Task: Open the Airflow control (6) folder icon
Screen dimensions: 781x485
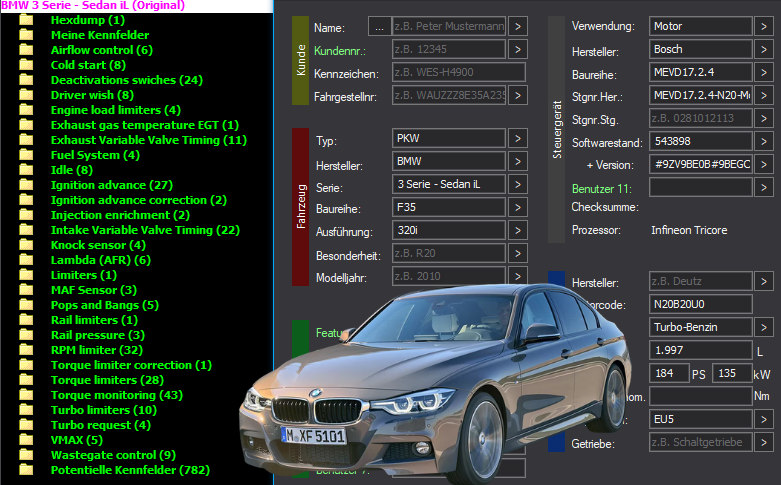Action: coord(26,50)
